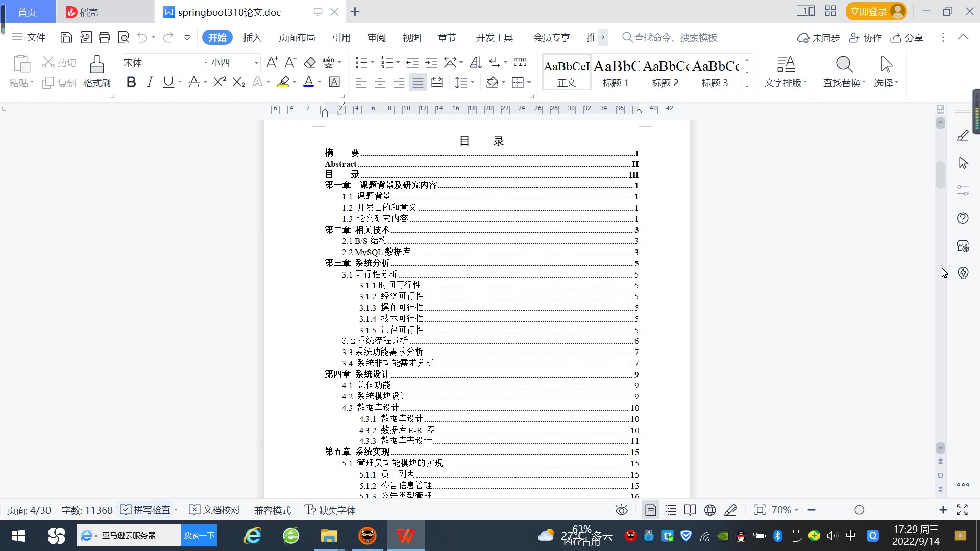Click the vertical scrollbar thumb
The height and width of the screenshot is (551, 980).
click(940, 174)
